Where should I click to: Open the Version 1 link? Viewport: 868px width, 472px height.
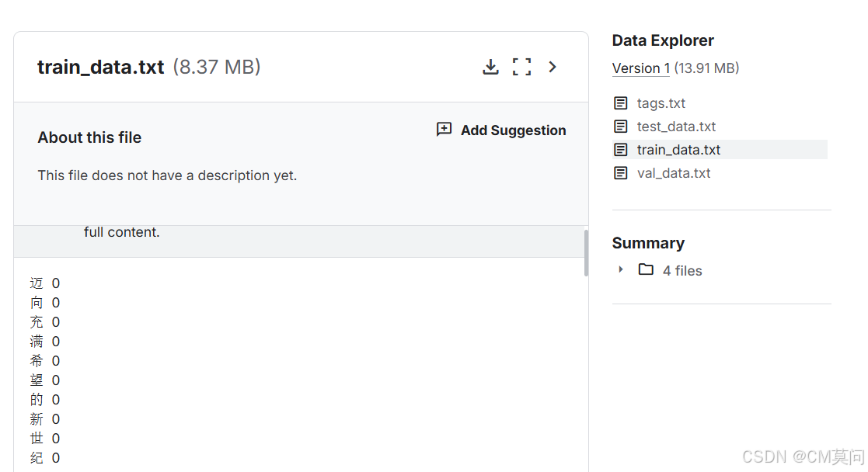641,68
